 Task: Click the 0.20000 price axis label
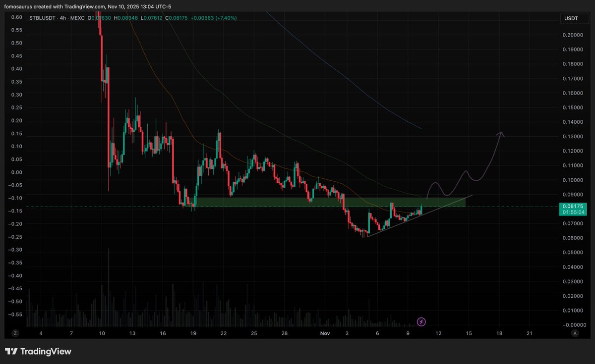click(573, 35)
